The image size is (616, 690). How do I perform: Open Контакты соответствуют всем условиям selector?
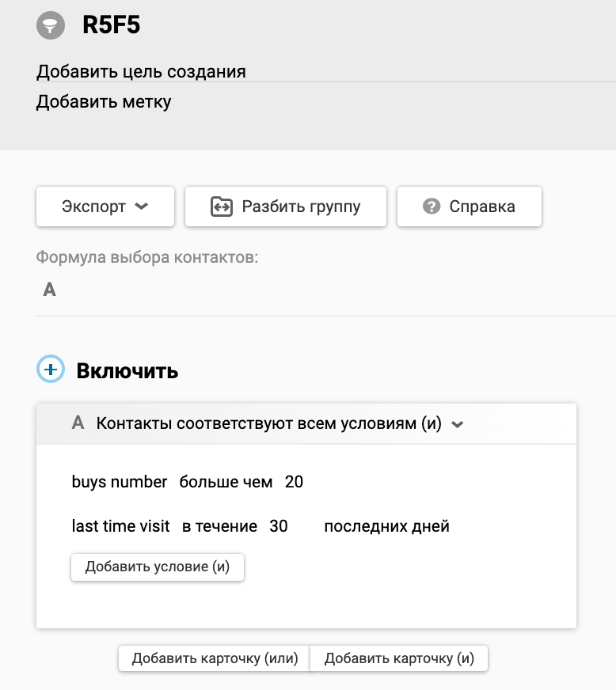[x=279, y=423]
